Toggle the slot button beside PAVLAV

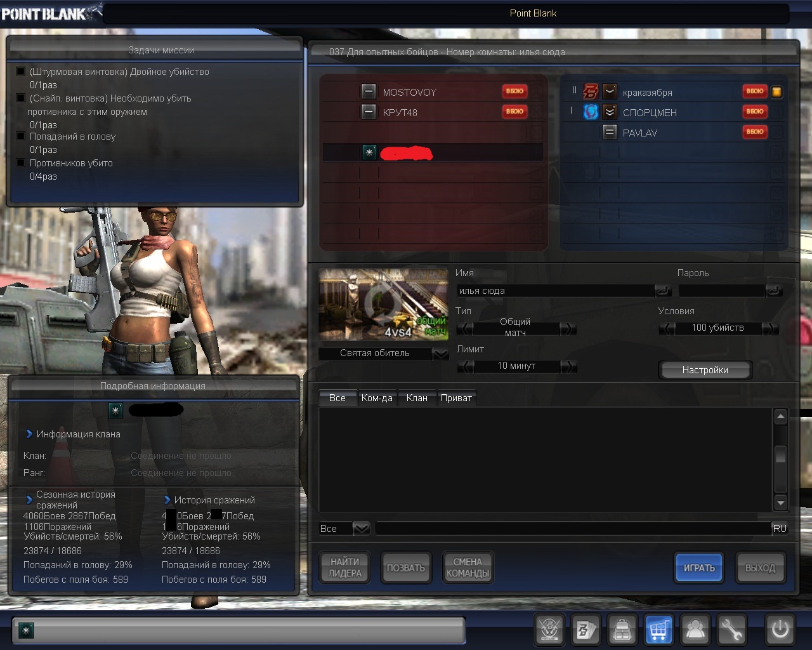[610, 133]
